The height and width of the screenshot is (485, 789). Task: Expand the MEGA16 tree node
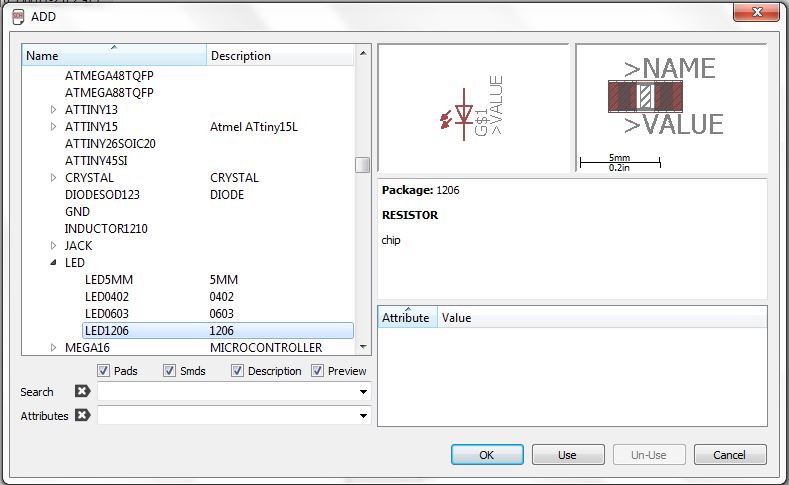click(53, 347)
